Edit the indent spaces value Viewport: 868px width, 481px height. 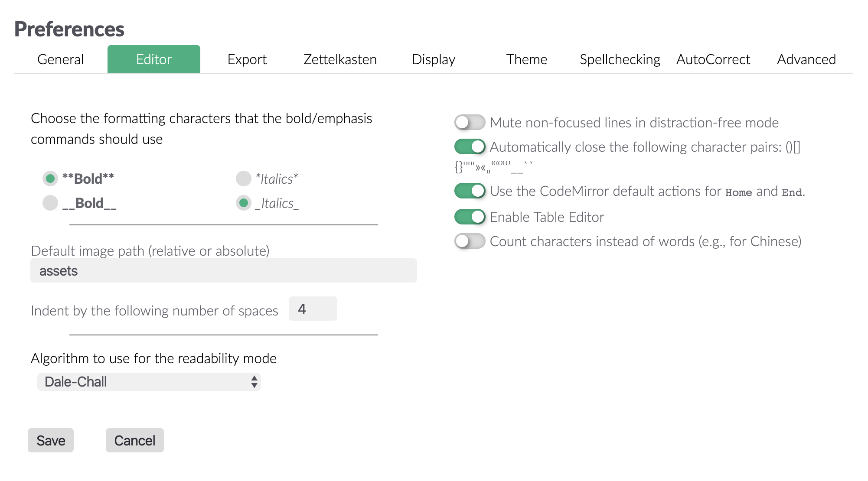pyautogui.click(x=313, y=309)
